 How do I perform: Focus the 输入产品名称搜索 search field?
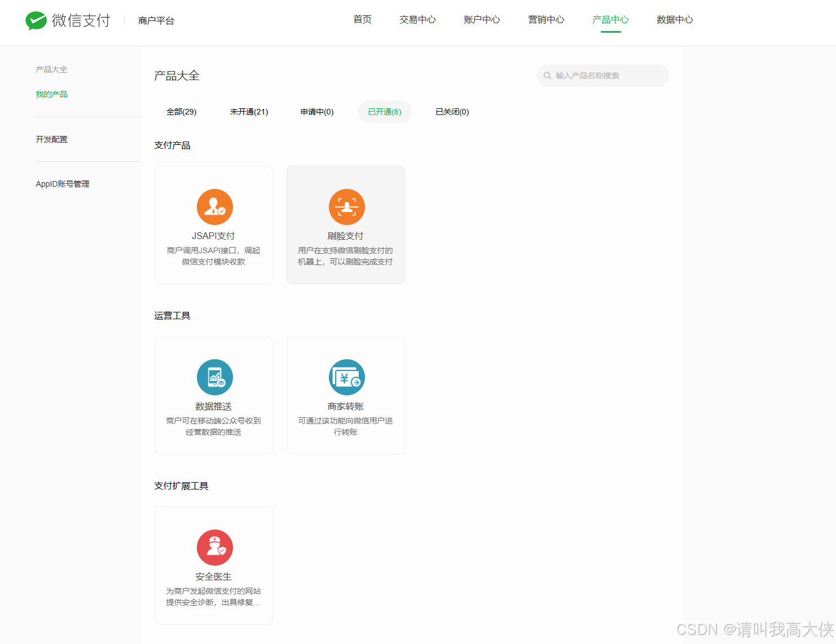point(602,76)
